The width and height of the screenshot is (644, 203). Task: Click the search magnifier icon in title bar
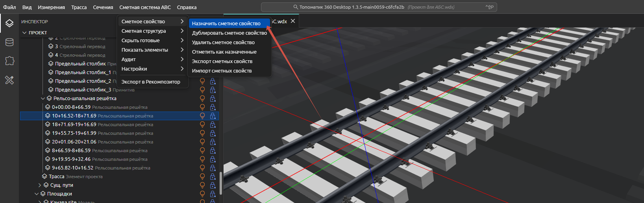[296, 7]
